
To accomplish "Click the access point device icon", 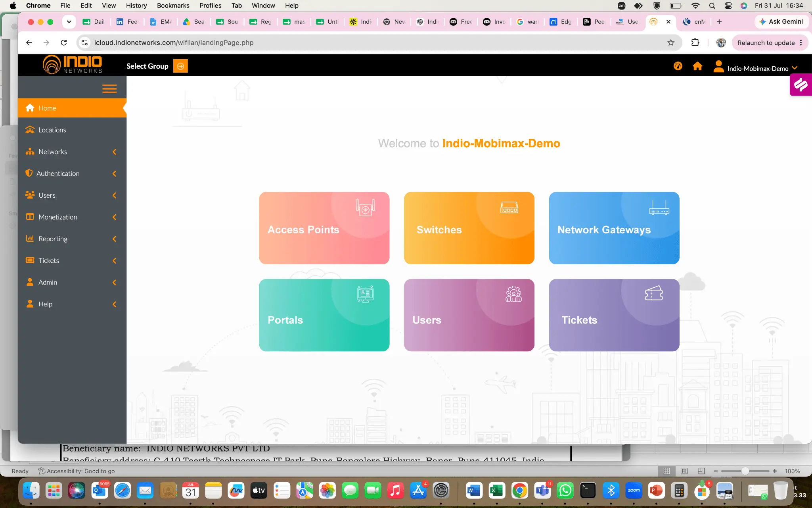I will pos(365,207).
